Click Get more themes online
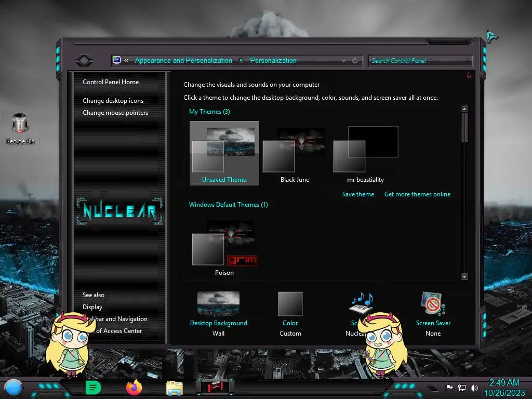532x399 pixels. click(x=417, y=194)
